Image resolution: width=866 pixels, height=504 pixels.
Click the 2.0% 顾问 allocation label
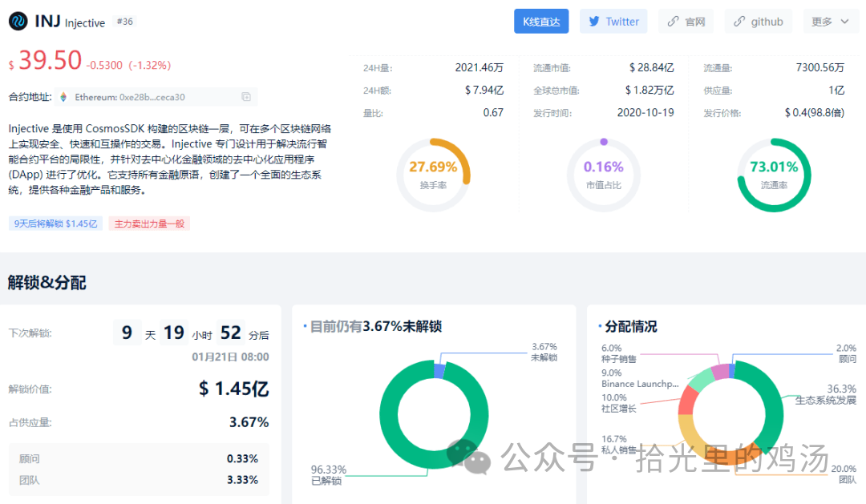pos(847,353)
